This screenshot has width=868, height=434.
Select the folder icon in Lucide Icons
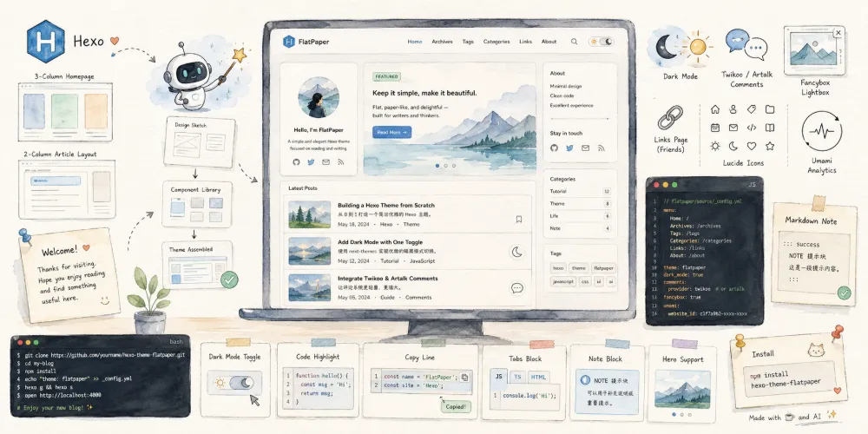click(769, 109)
